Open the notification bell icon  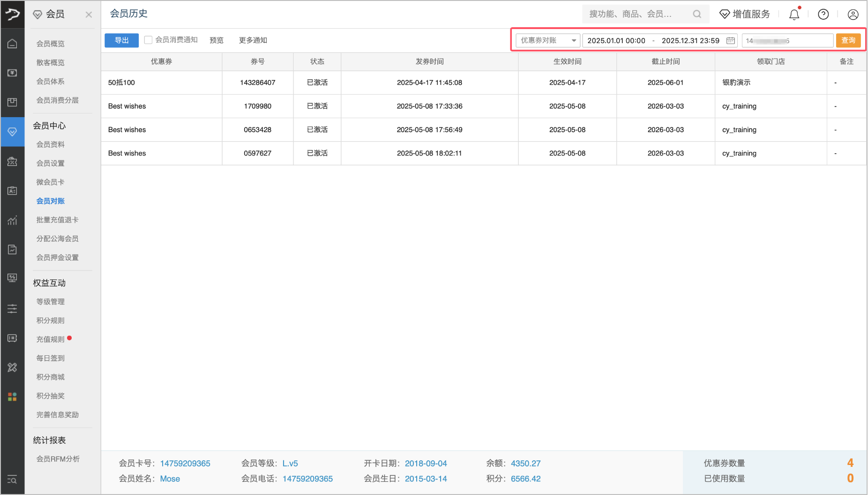pos(794,15)
